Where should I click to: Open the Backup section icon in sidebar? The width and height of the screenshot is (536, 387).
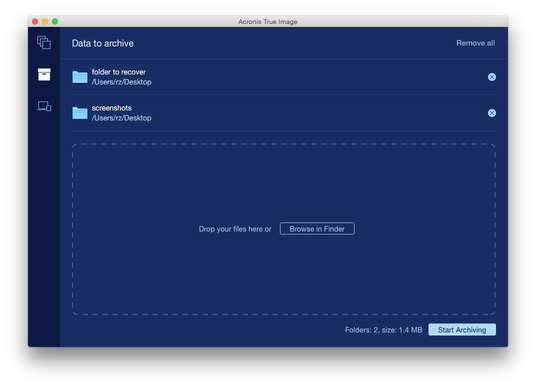pos(44,43)
